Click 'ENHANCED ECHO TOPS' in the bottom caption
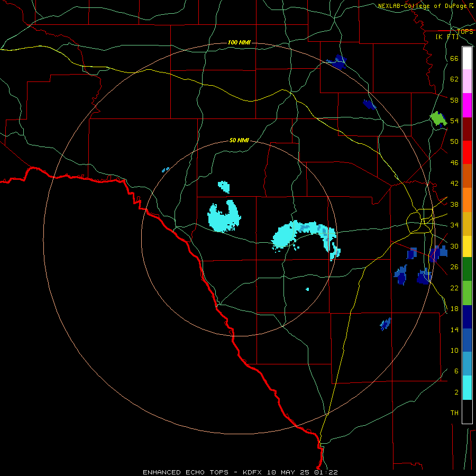476x476 pixels. coord(186,472)
